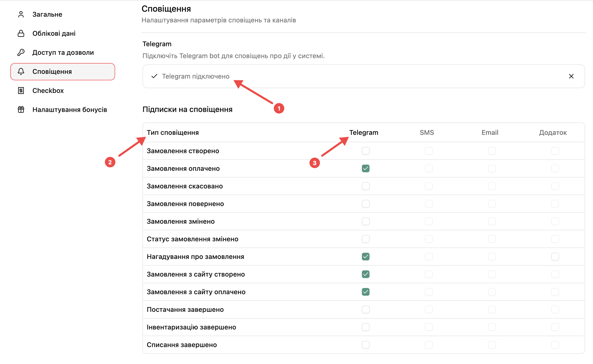Screen dimensions: 593x364
Task: Click the checkmark icon beside Telegram підключено
Action: click(x=154, y=76)
